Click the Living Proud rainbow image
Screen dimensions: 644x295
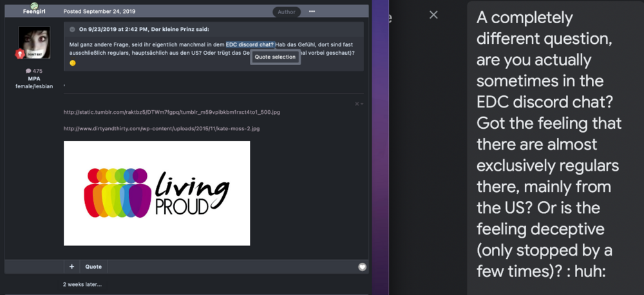tap(156, 193)
